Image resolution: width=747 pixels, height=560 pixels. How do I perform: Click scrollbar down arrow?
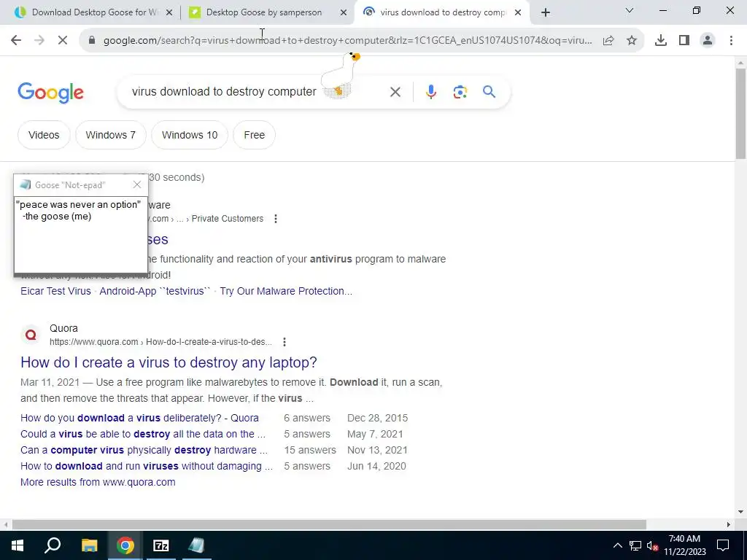[740, 513]
